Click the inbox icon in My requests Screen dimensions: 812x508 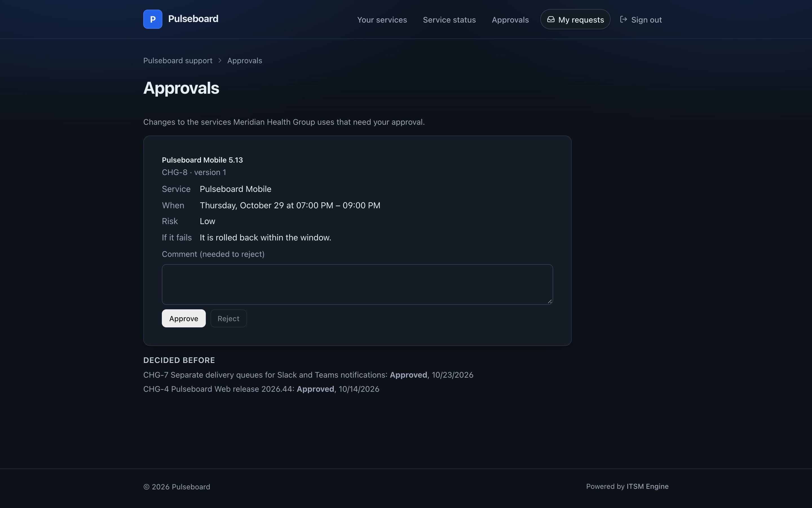click(551, 19)
